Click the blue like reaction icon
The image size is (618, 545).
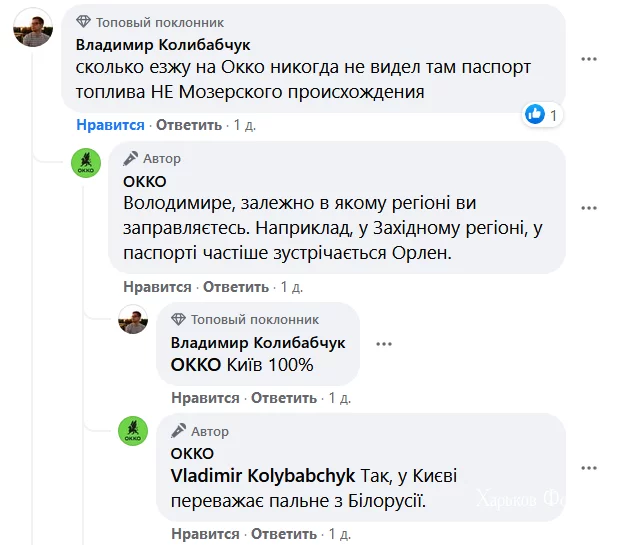coord(535,115)
